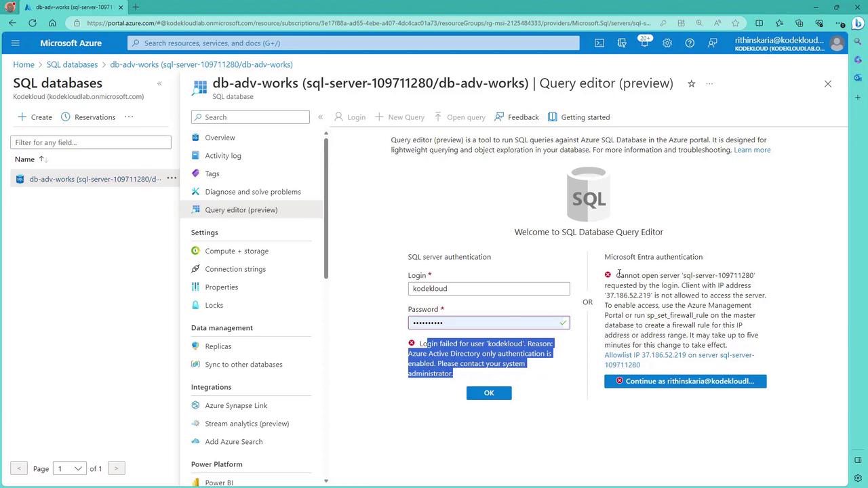868x488 pixels.
Task: Create a new SQL database
Action: click(x=35, y=117)
